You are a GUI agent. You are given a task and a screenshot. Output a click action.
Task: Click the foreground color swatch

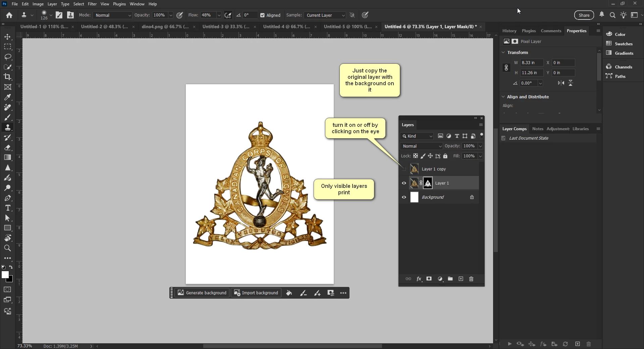[5, 275]
